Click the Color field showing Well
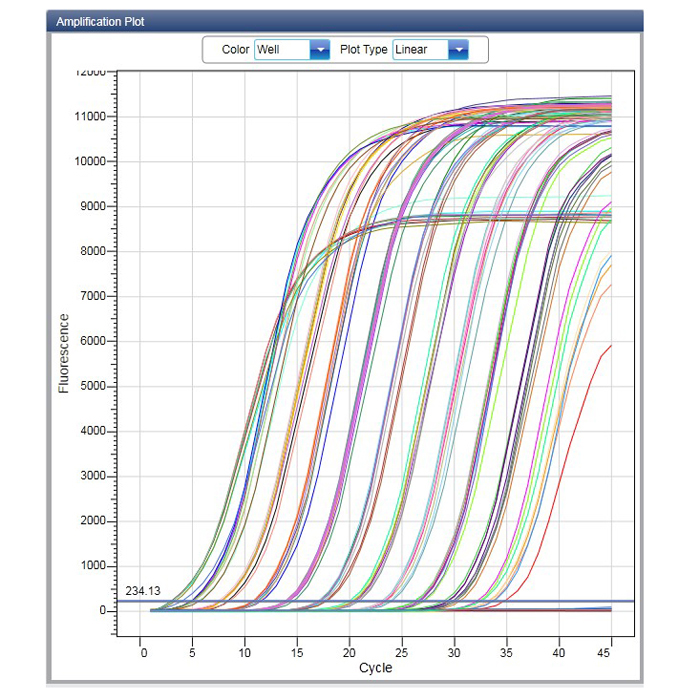Image resolution: width=700 pixels, height=700 pixels. tap(282, 49)
